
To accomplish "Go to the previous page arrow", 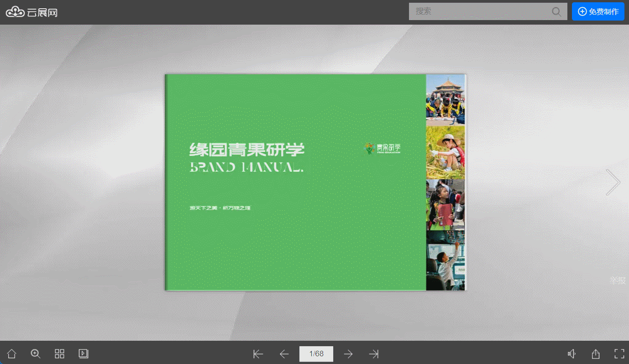I will (x=284, y=354).
